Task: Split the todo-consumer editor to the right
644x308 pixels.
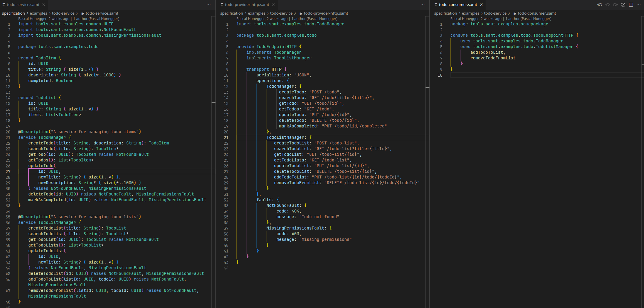Action: point(631,5)
